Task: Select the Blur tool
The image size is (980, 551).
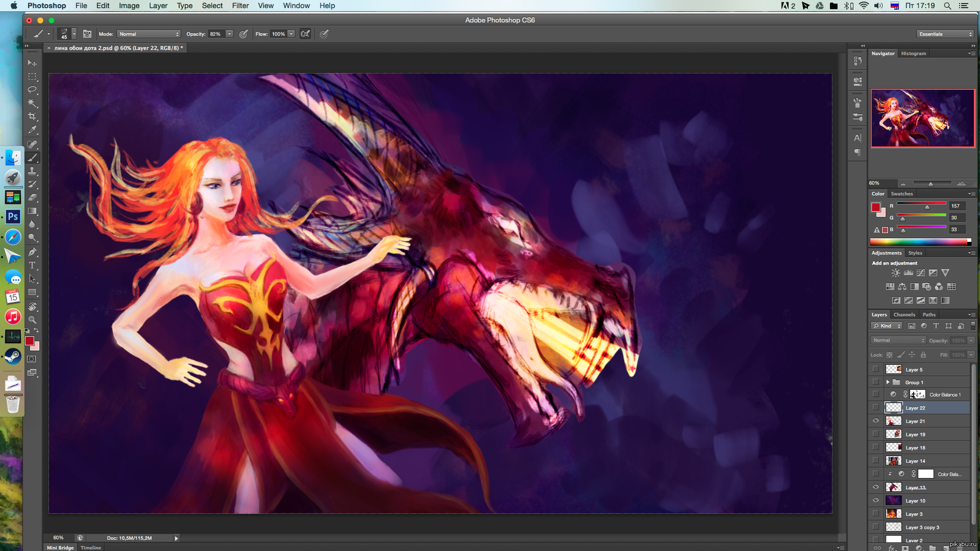Action: (x=32, y=225)
